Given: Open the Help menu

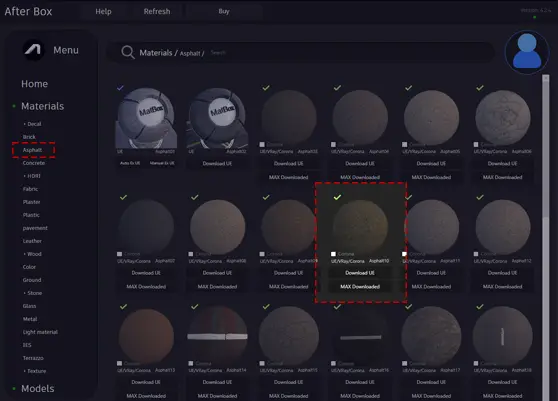Looking at the screenshot, I should 103,11.
